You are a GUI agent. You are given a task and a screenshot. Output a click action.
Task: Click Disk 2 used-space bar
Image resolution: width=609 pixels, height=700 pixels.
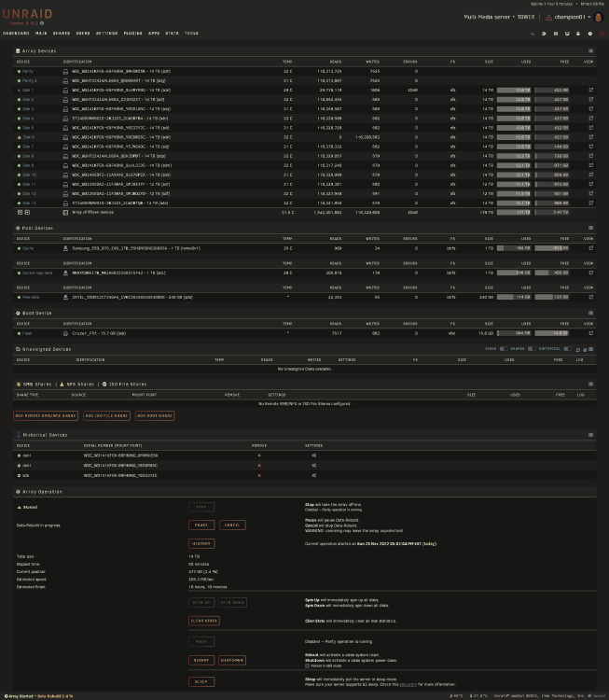(x=514, y=100)
